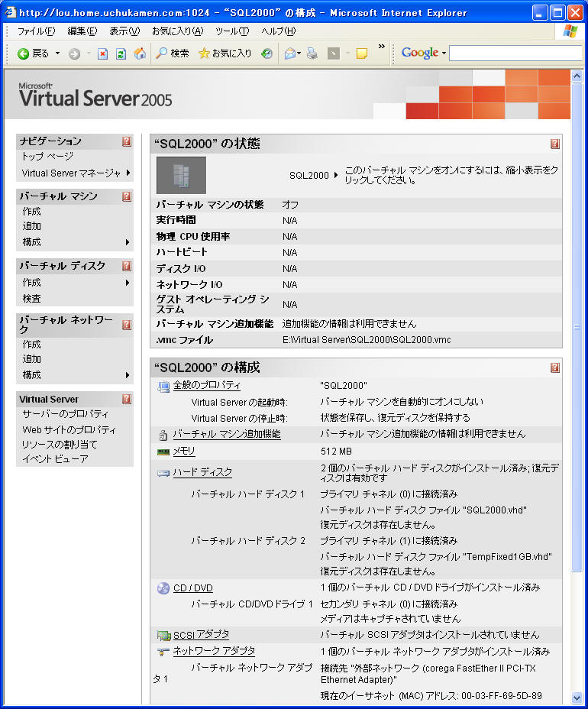Click the History clock icon
The height and width of the screenshot is (709, 588).
[267, 53]
